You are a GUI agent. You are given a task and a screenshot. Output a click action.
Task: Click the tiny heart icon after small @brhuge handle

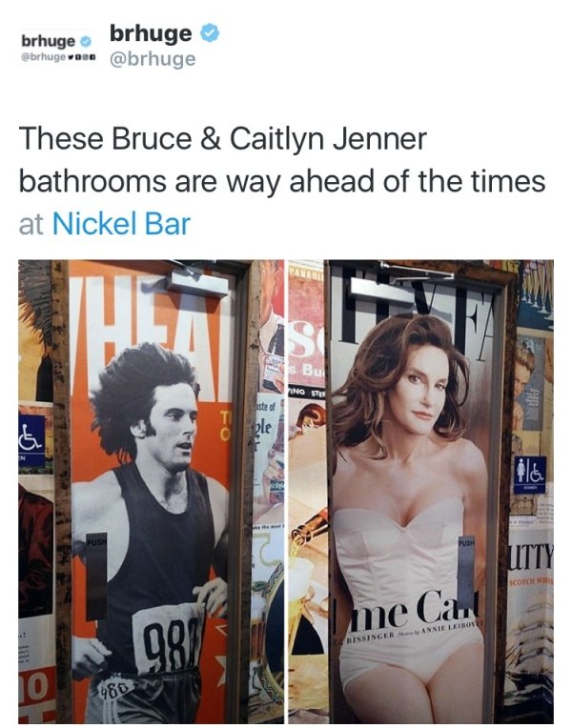(x=71, y=58)
